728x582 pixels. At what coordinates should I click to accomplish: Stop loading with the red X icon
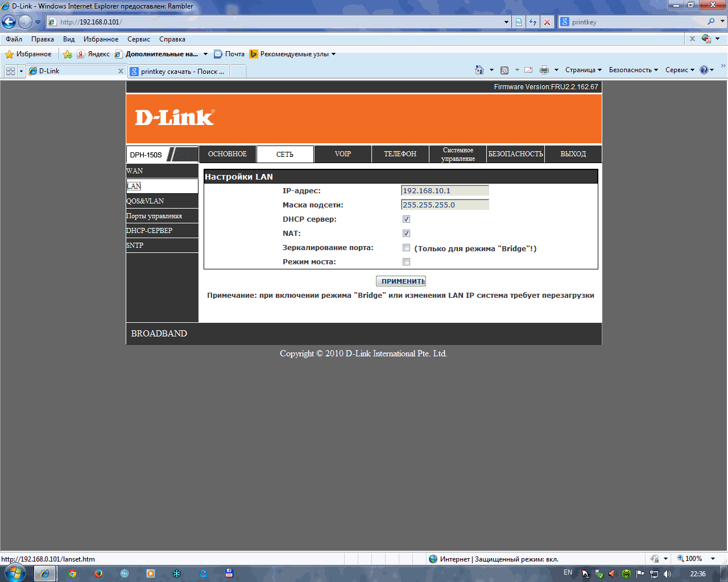pyautogui.click(x=547, y=22)
